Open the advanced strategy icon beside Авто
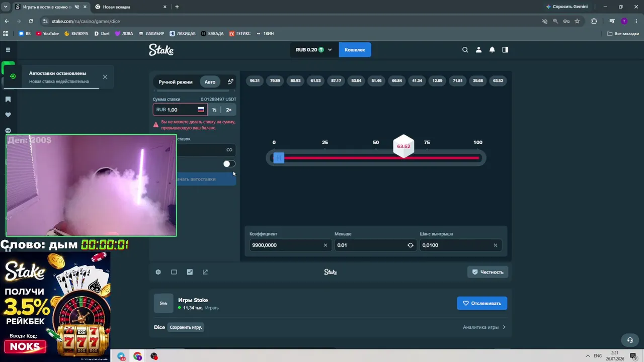 tap(230, 81)
